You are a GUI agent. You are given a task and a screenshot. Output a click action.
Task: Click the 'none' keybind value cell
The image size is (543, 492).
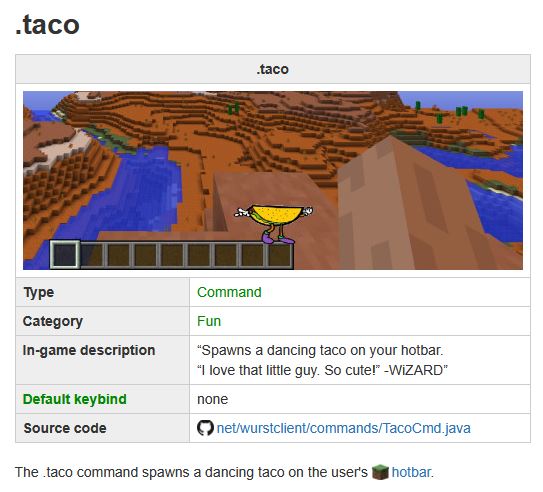[x=360, y=399]
